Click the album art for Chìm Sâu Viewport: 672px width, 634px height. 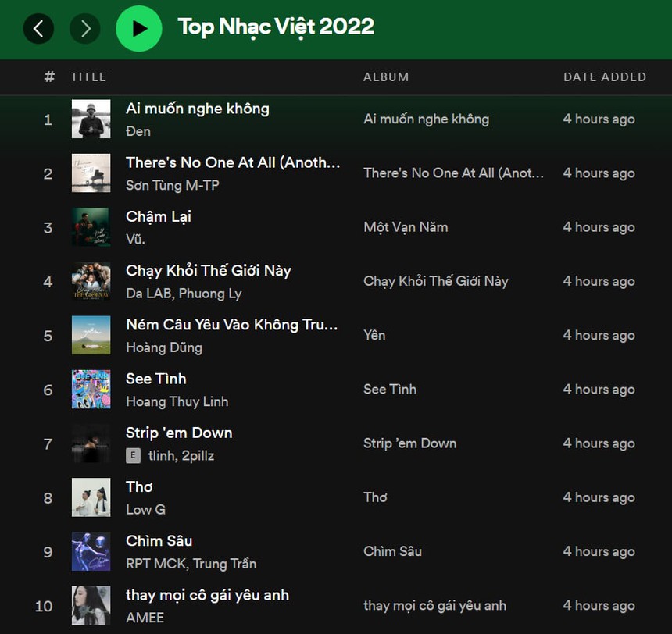click(91, 551)
